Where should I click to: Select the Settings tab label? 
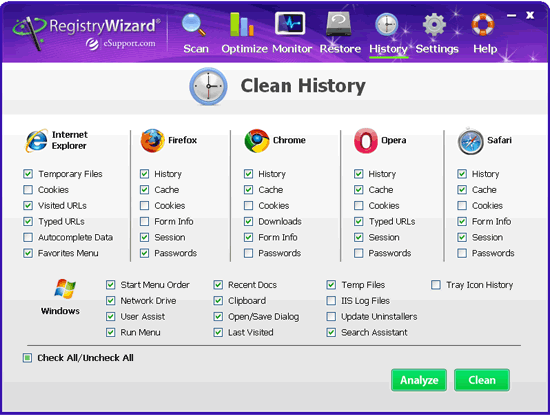click(437, 49)
